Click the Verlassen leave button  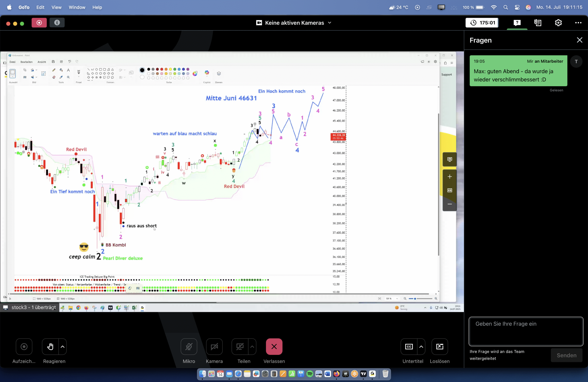pyautogui.click(x=274, y=347)
